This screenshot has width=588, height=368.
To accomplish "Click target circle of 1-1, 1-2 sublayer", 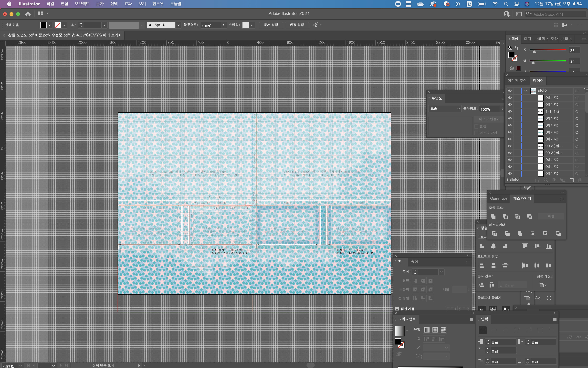I will coord(577,112).
